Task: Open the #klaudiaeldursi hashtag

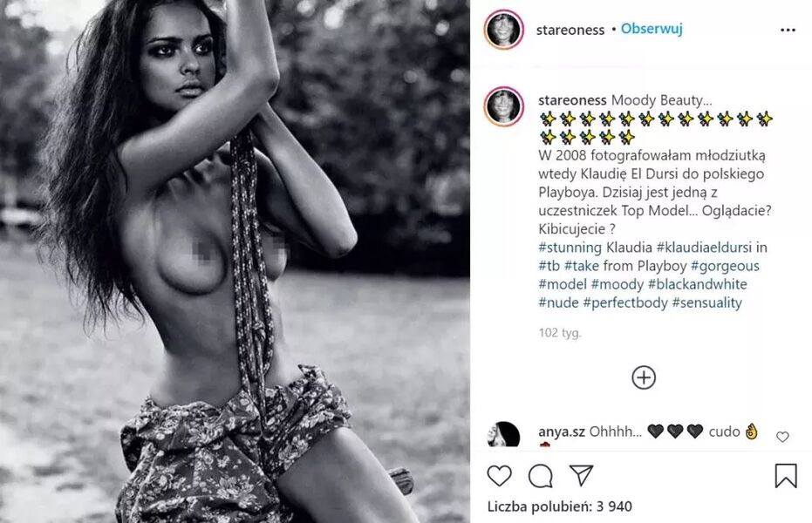Action: point(704,248)
